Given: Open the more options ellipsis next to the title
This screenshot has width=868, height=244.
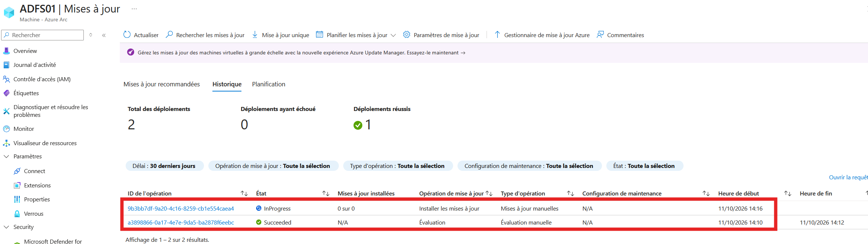Looking at the screenshot, I should [134, 9].
